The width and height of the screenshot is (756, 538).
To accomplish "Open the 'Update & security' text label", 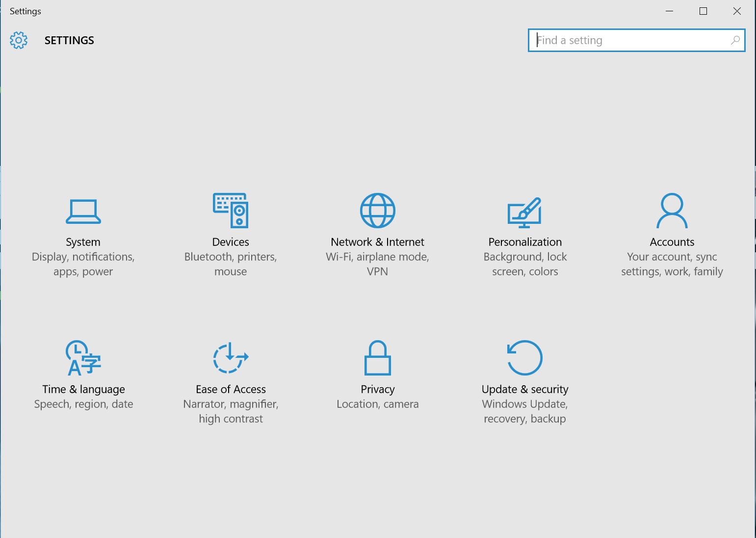I will point(524,389).
